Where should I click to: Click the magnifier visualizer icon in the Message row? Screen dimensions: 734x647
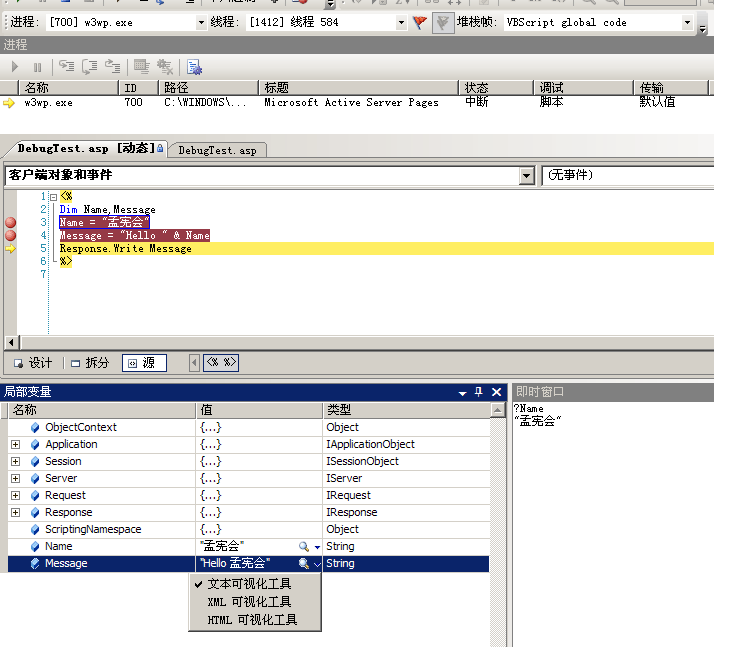pos(304,564)
